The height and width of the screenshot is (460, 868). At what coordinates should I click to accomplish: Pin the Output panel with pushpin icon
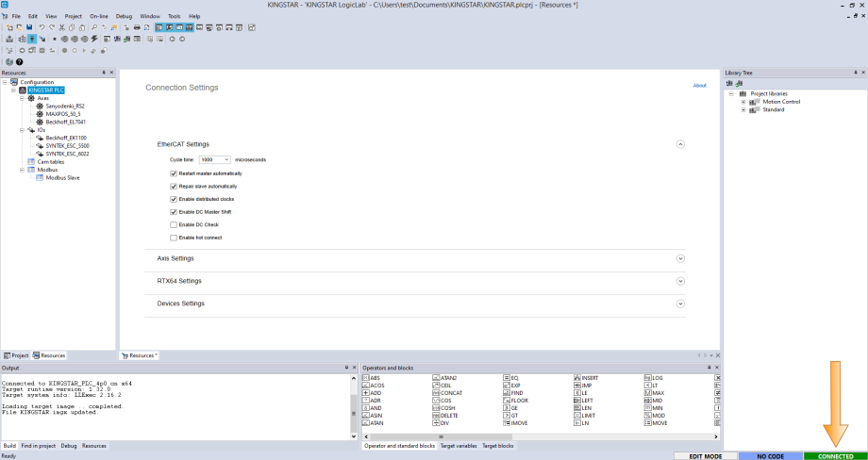pos(347,368)
